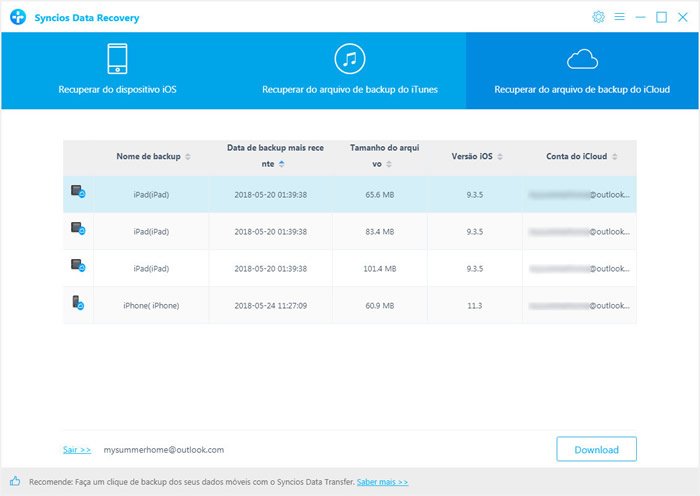Click the 2018-05-20 date in 83.4 MB row
700x496 pixels.
[x=271, y=232]
